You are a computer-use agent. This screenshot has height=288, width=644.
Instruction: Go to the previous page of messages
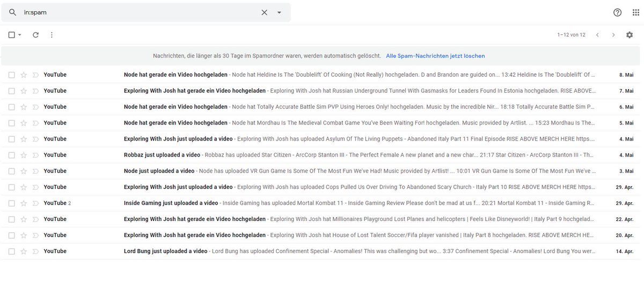597,35
